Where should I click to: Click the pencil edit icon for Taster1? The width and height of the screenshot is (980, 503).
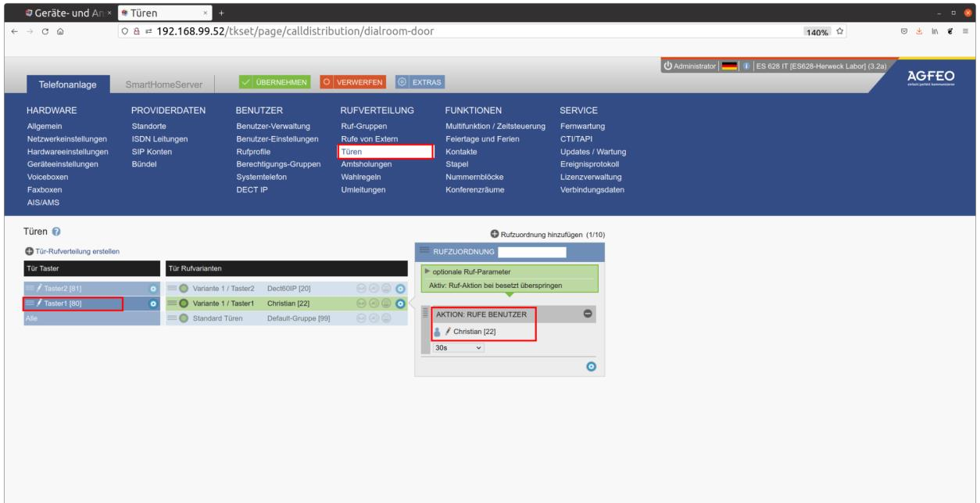point(38,304)
